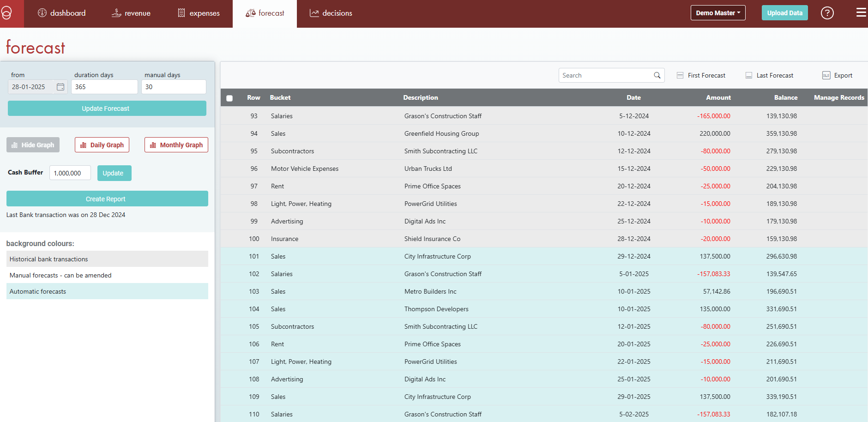
Task: Show the Daily Graph
Action: 102,145
